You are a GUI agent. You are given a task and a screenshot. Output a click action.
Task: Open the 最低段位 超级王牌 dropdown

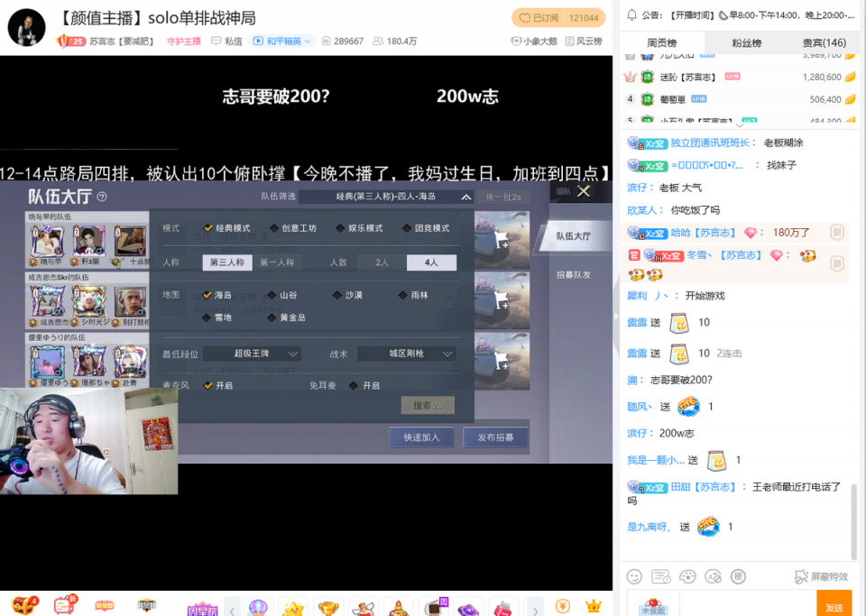(x=253, y=354)
